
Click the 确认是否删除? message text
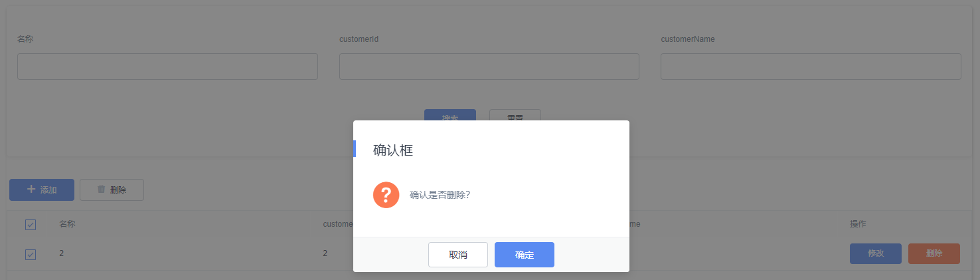pos(440,195)
